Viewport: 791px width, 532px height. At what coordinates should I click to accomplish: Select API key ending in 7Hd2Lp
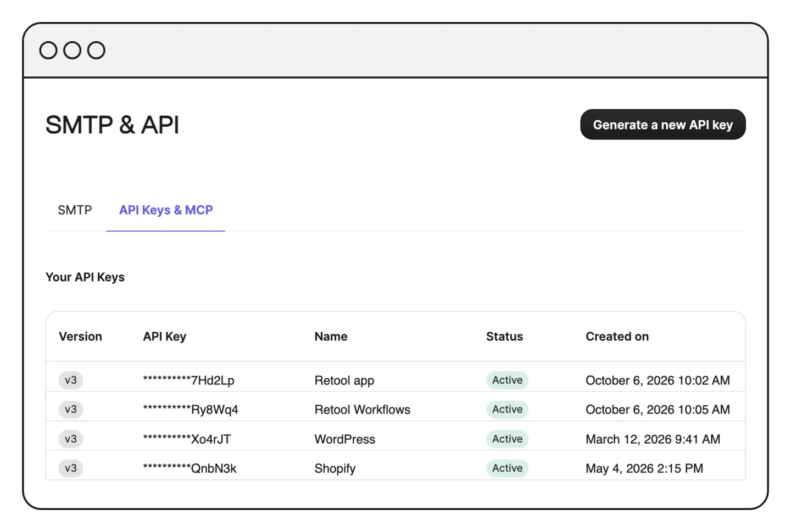(x=188, y=380)
